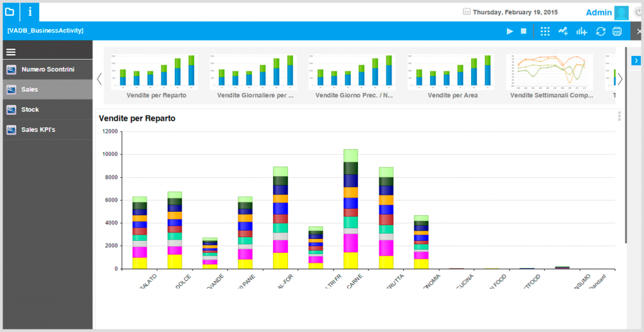Screen dimensions: 644x332
Task: Print the dashboard using printer icon
Action: [617, 31]
